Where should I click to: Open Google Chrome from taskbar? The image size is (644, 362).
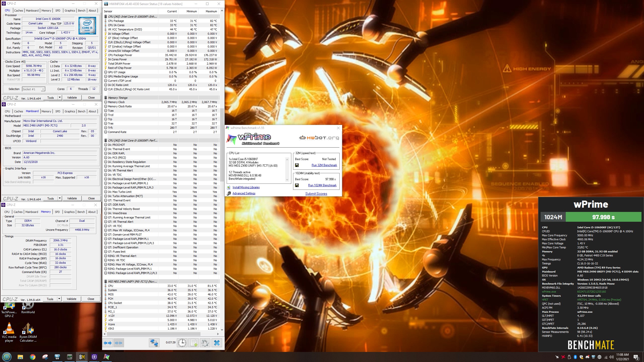coord(32,357)
